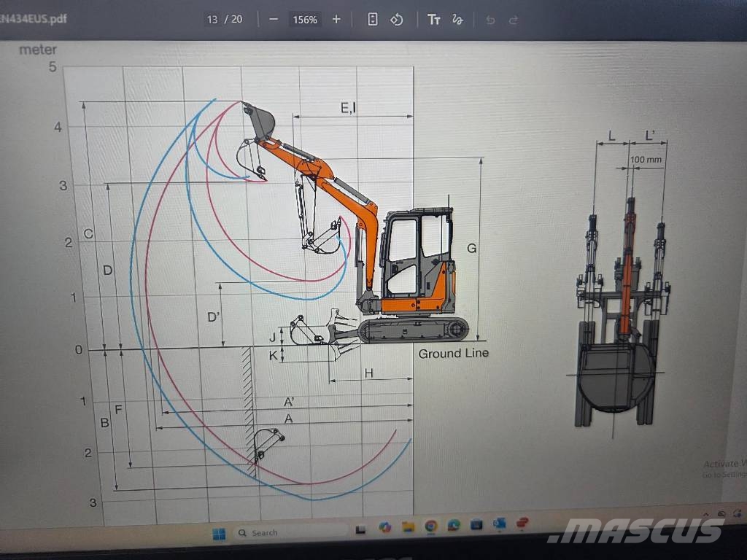
Task: Click the 'F' depth label
Action: pos(118,408)
